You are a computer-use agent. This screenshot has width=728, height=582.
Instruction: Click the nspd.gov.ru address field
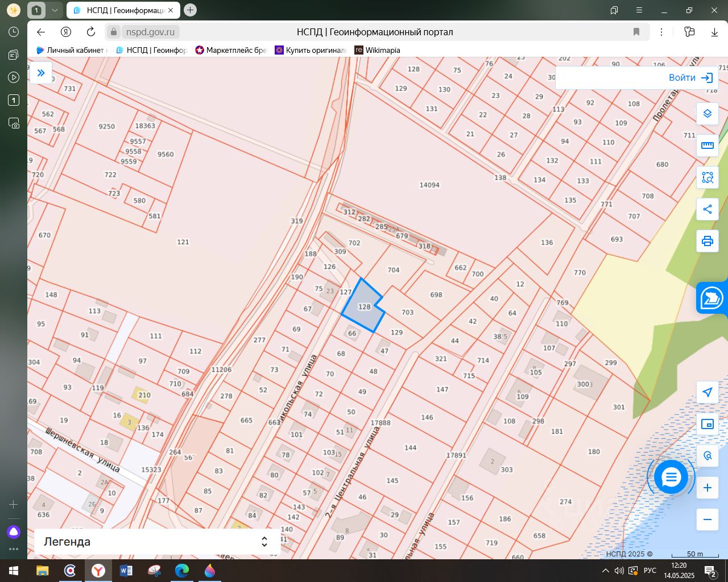click(x=150, y=32)
